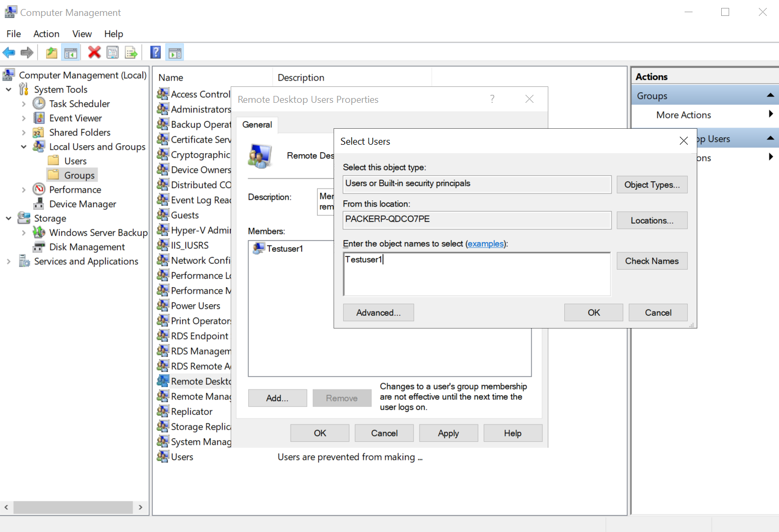Screen dimensions: 779x532
Task: Collapse the Storage tree node
Action: point(8,218)
